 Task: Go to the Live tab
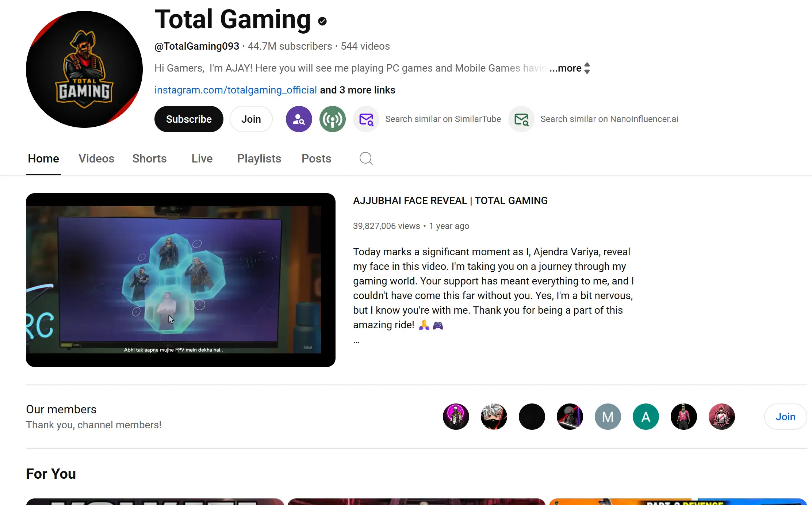coord(202,158)
